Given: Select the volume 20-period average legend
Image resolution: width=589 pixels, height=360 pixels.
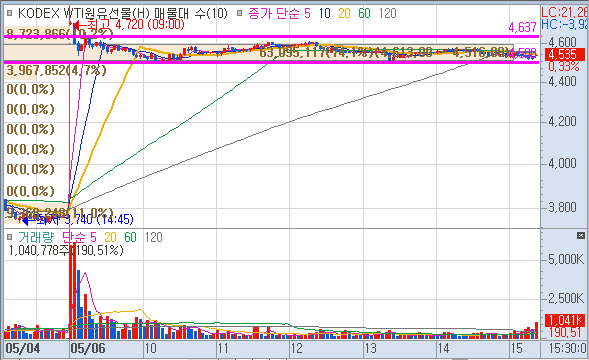Looking at the screenshot, I should point(110,237).
